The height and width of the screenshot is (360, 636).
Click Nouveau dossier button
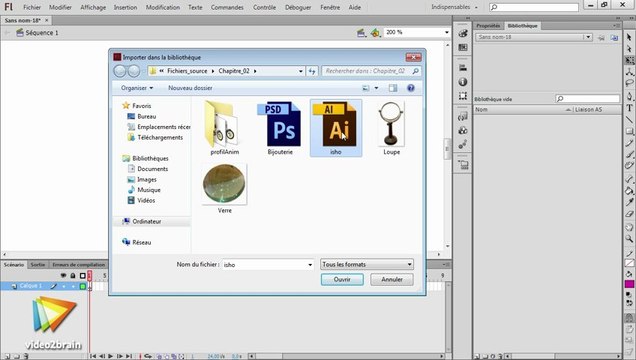190,88
